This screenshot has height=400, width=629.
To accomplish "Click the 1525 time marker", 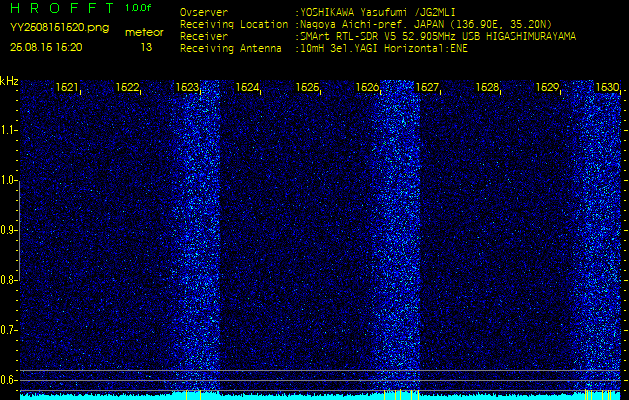I will pyautogui.click(x=307, y=87).
